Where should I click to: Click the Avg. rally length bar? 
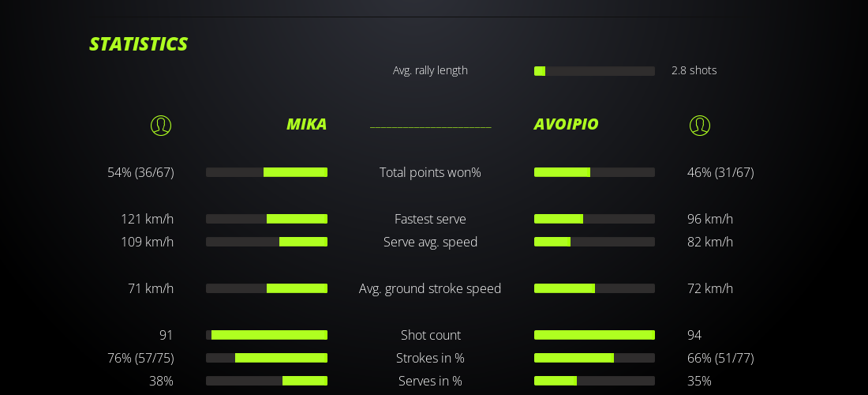pyautogui.click(x=594, y=71)
